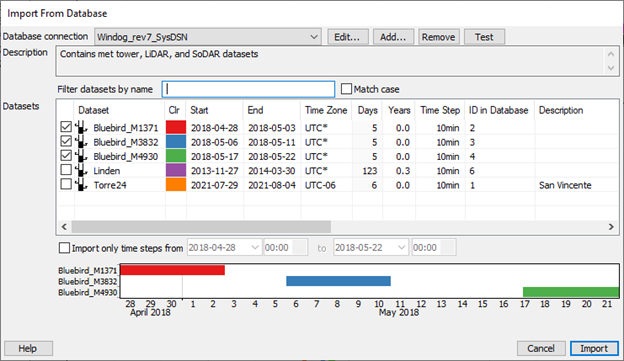This screenshot has width=624, height=361.
Task: Sort by the Time Zone column header
Action: (326, 110)
